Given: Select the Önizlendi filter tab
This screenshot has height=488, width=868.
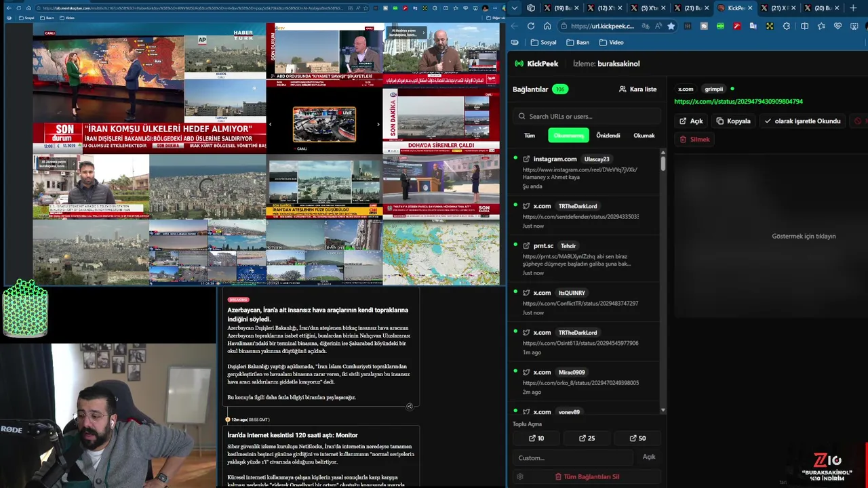Looking at the screenshot, I should [608, 136].
